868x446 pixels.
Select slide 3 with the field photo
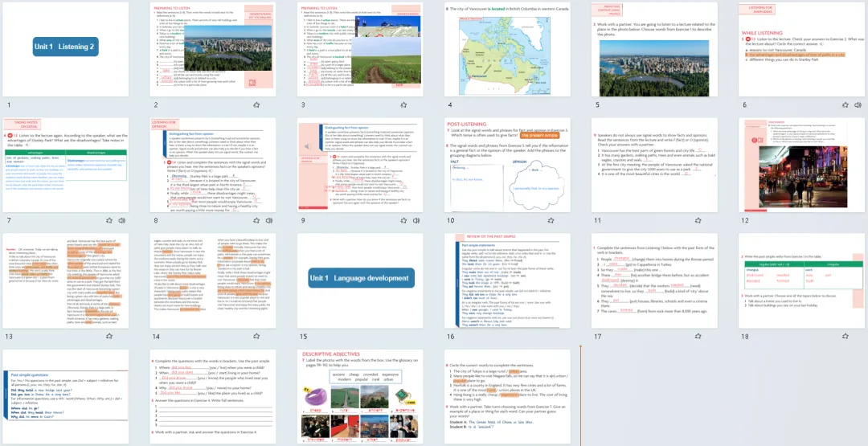click(x=360, y=49)
